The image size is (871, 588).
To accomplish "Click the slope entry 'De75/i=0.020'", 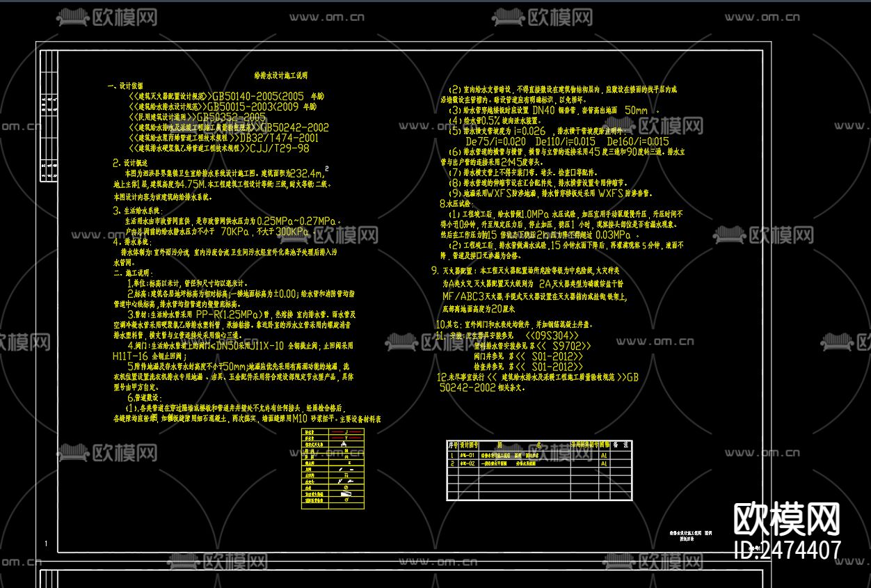I will tap(495, 141).
